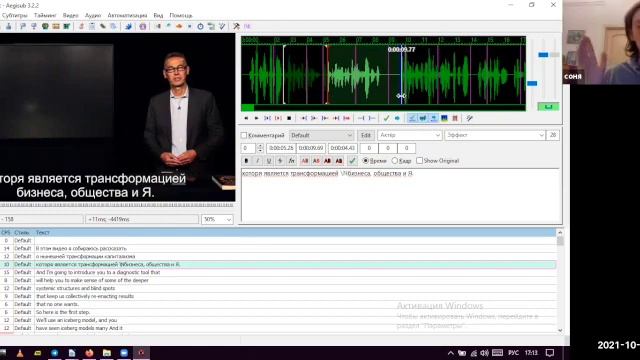Open Options via the hammer-wrench icon
The image size is (640, 360).
point(236,26)
